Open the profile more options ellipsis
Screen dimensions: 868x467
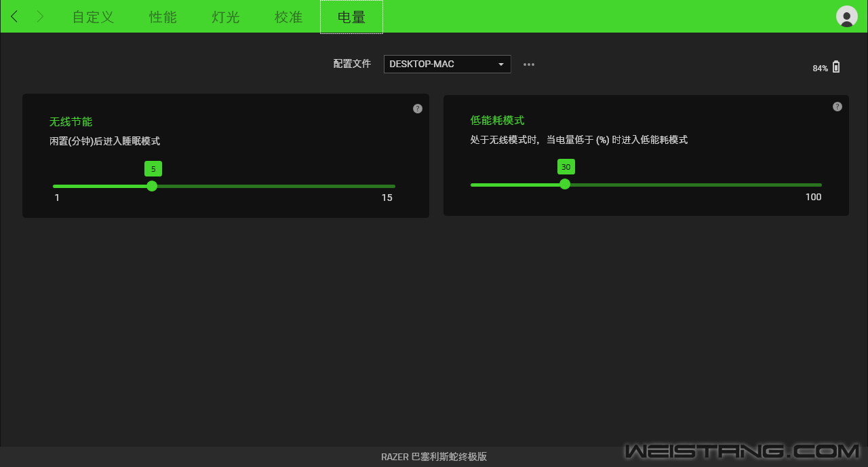[529, 64]
